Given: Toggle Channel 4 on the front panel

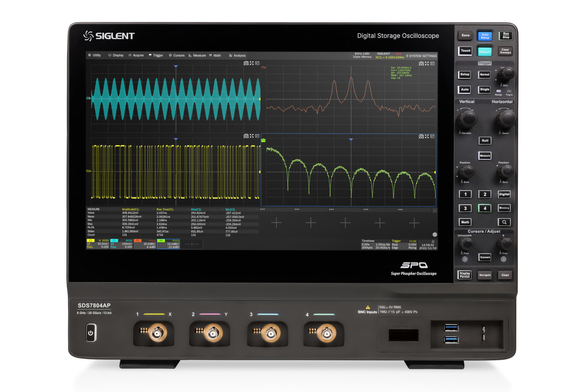Looking at the screenshot, I should (x=485, y=208).
